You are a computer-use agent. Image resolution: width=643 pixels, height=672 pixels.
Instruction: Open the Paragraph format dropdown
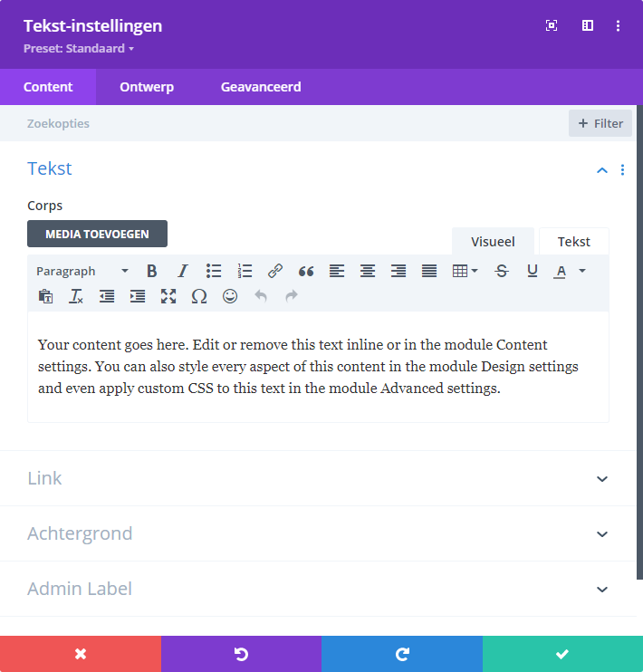tap(82, 271)
